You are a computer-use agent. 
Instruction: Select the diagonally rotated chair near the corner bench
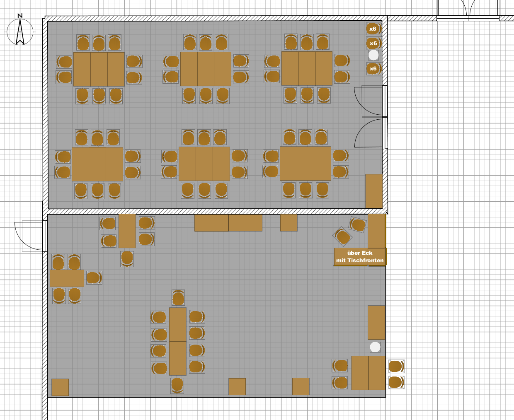343,236
